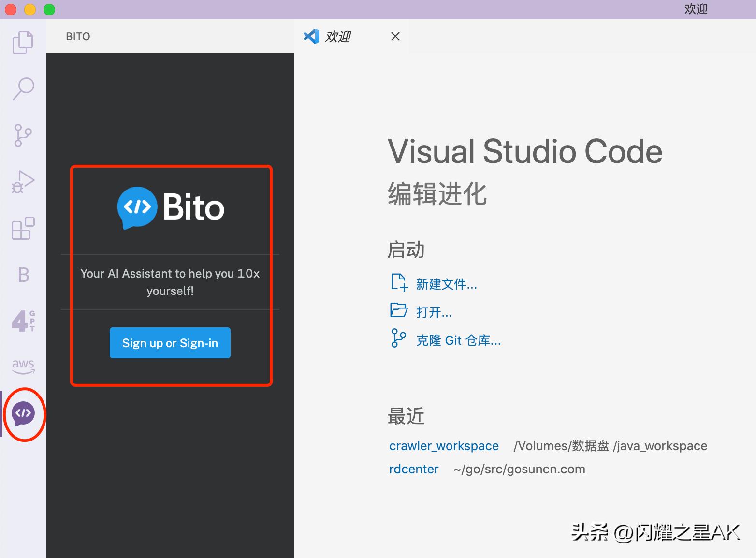Open the recent rdcenter folder
This screenshot has width=756, height=558.
tap(414, 469)
